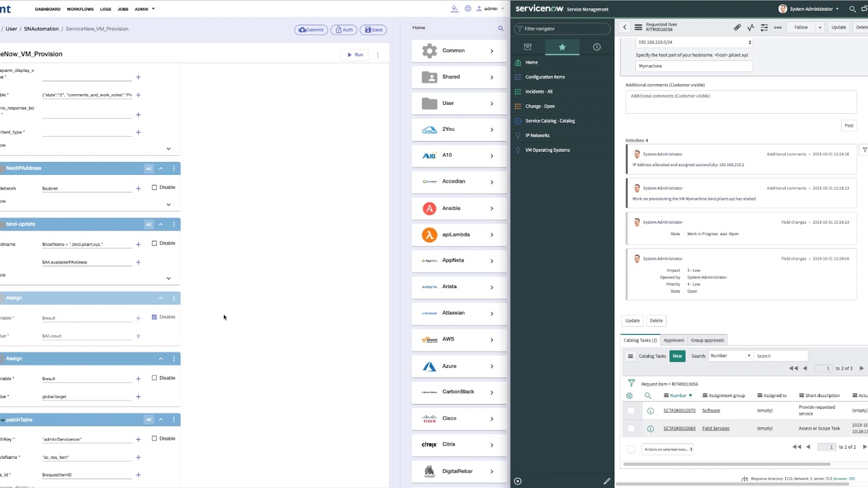Open Requested Item form context menu
Viewport: 868px width, 488px height.
click(x=638, y=28)
